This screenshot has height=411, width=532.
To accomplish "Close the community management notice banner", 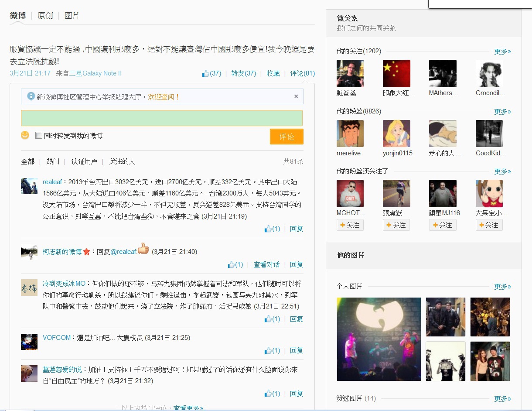I will point(296,96).
